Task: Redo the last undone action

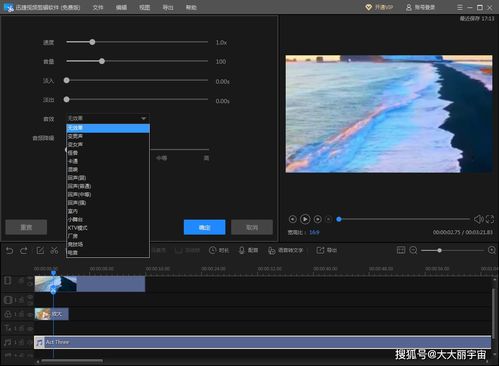Action: pyautogui.click(x=24, y=251)
